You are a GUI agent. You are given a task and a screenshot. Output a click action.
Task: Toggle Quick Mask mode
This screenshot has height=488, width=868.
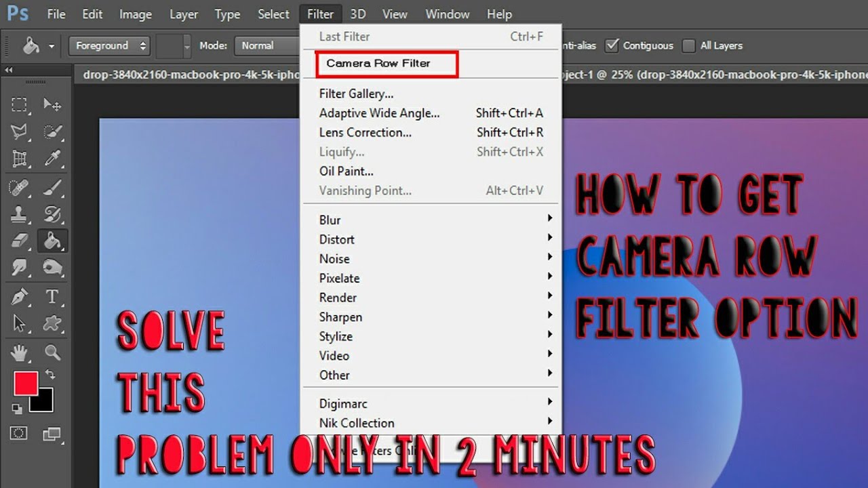(20, 432)
